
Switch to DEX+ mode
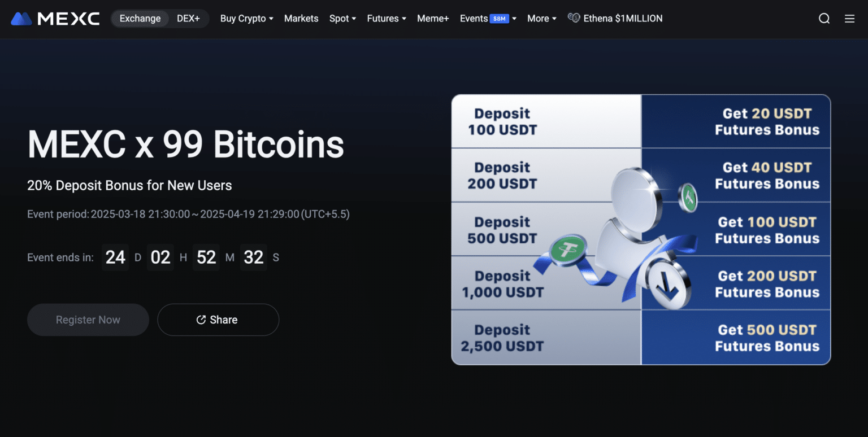[x=188, y=19]
